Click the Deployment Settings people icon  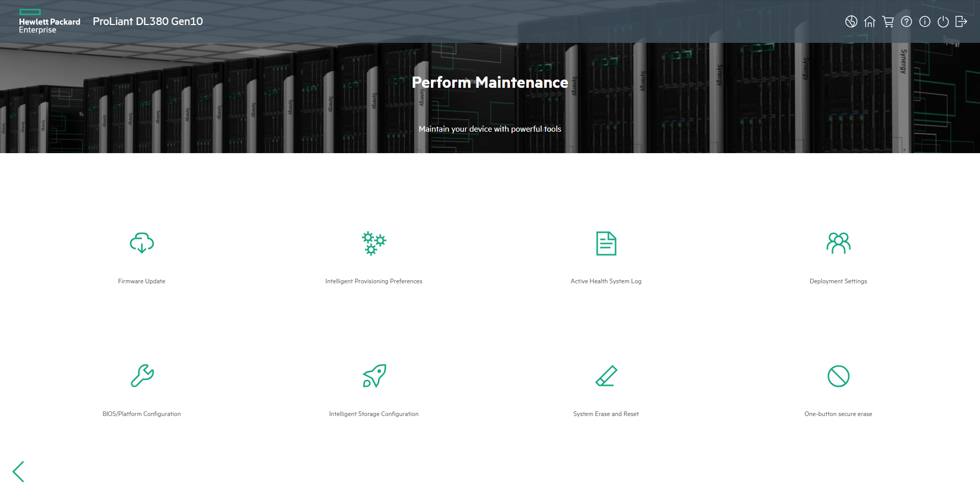coord(838,243)
